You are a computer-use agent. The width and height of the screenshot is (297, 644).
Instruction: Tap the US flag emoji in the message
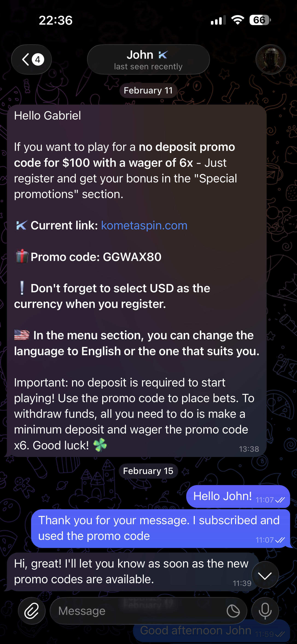coord(22,335)
